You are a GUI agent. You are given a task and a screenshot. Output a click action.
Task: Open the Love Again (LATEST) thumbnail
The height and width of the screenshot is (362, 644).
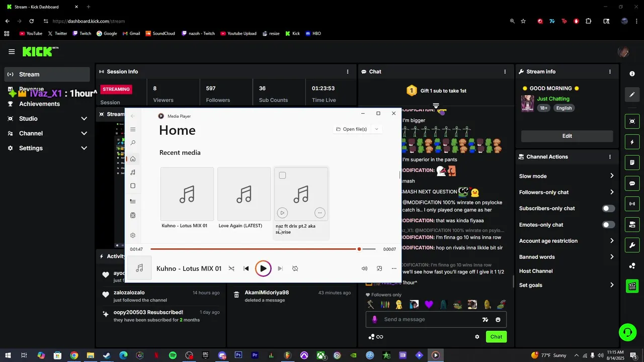click(244, 194)
